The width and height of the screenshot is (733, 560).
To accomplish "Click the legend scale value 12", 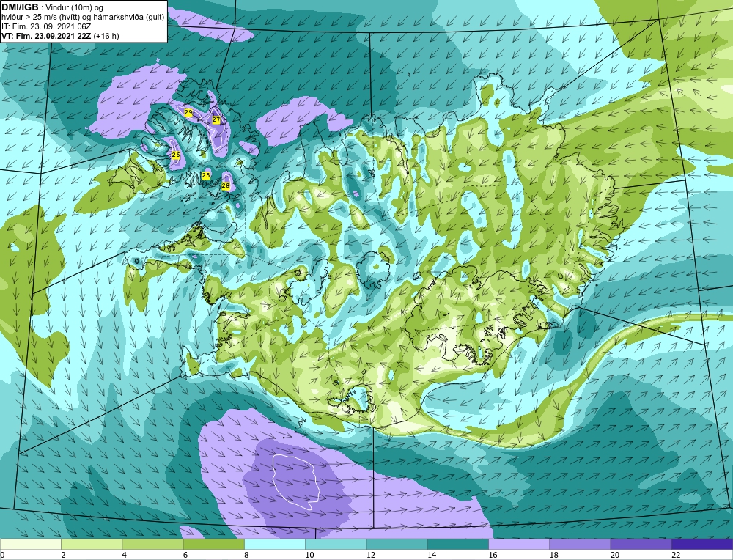I will click(370, 555).
